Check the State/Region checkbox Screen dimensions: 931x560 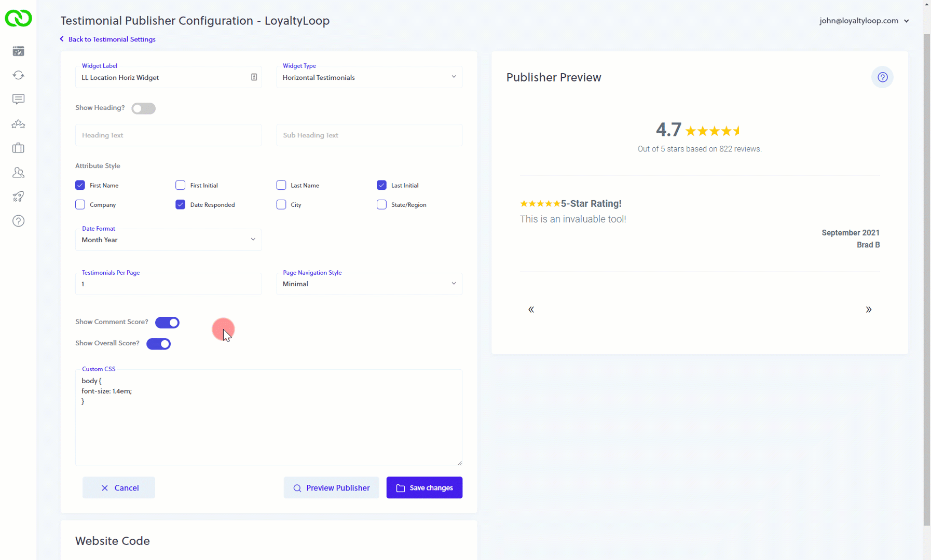coord(381,205)
